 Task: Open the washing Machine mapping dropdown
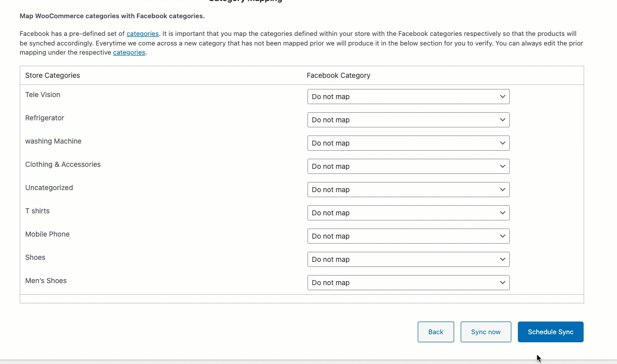click(408, 143)
